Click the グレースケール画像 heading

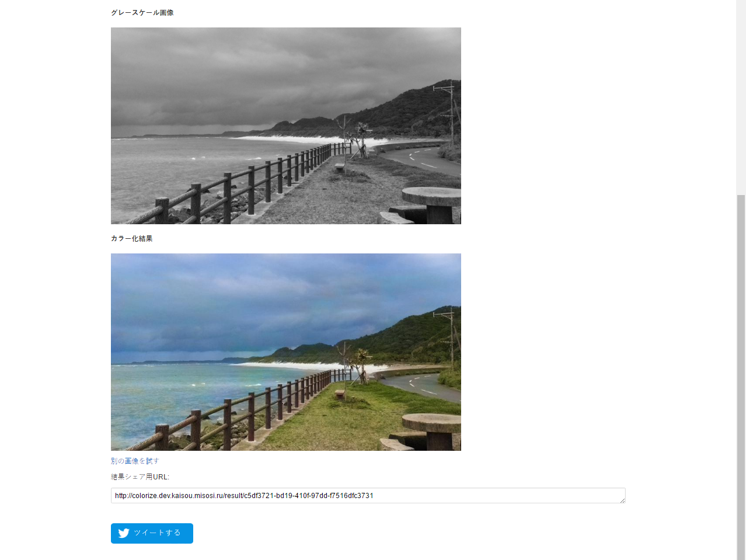coord(142,13)
